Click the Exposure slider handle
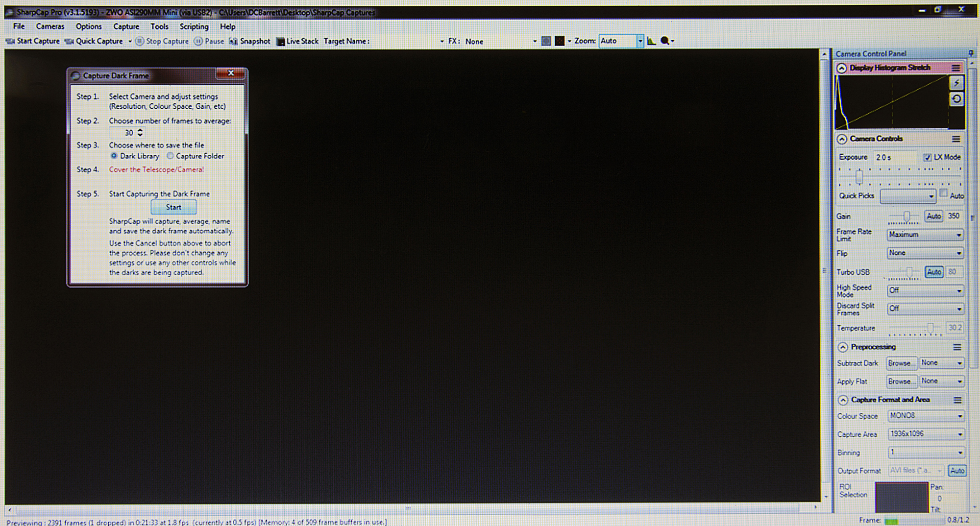The width and height of the screenshot is (980, 526). tap(859, 176)
